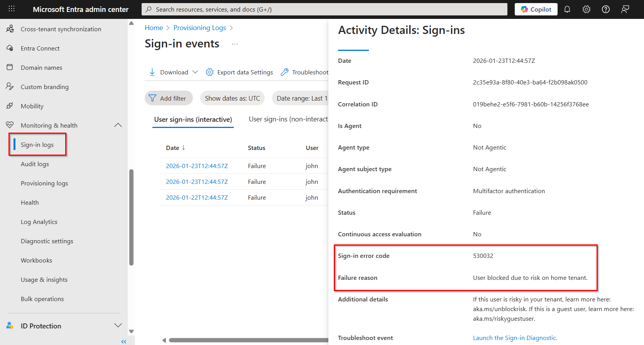The height and width of the screenshot is (345, 644).
Task: Collapse the sidebar with double chevron
Action: [123, 342]
